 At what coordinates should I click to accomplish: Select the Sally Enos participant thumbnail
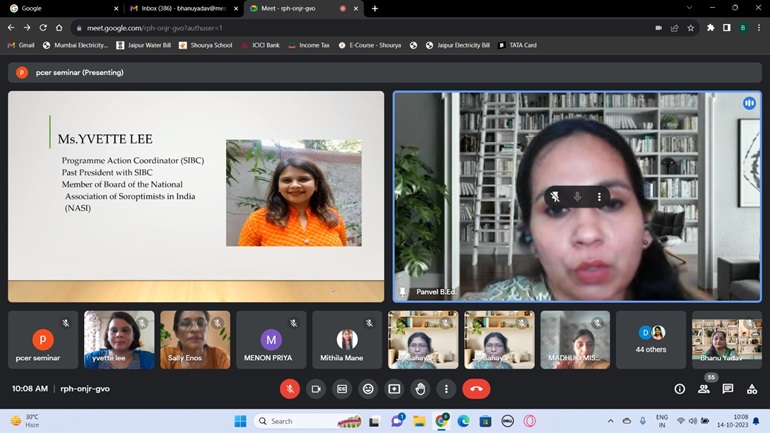195,340
